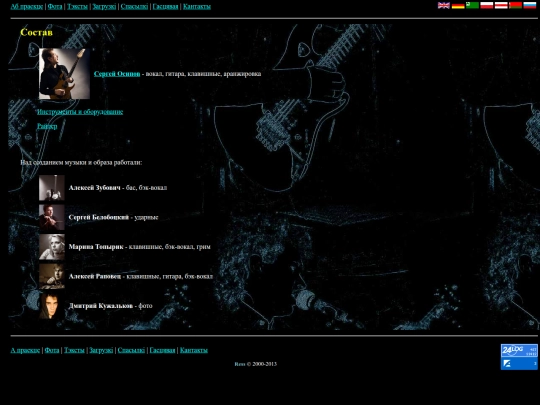
Task: Click Сергей Осипов's guitar photo
Action: click(x=64, y=74)
